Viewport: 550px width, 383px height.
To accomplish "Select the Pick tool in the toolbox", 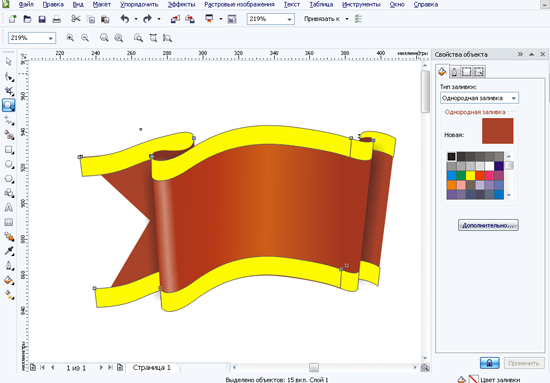I will coord(9,62).
